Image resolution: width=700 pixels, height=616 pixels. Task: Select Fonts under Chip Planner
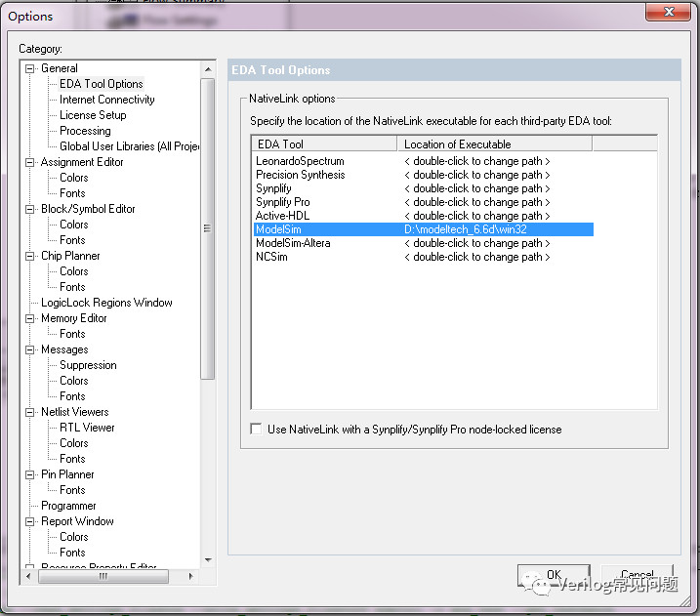[x=72, y=287]
